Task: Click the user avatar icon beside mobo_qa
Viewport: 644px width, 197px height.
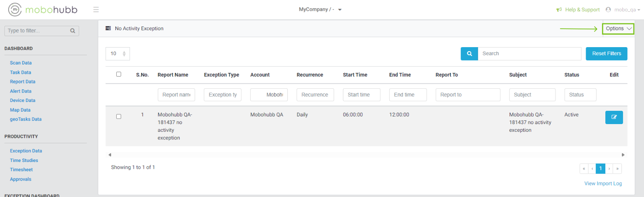Action: (608, 10)
